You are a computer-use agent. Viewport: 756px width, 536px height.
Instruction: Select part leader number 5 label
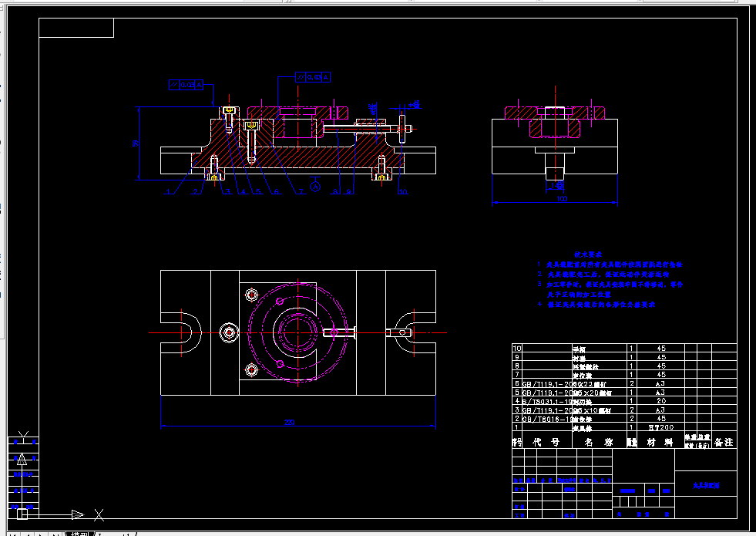(x=258, y=191)
